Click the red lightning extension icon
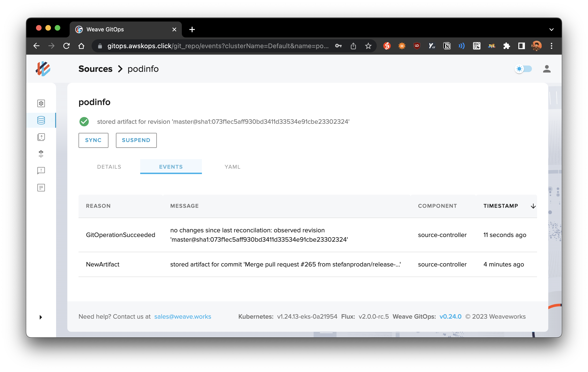 click(x=387, y=46)
